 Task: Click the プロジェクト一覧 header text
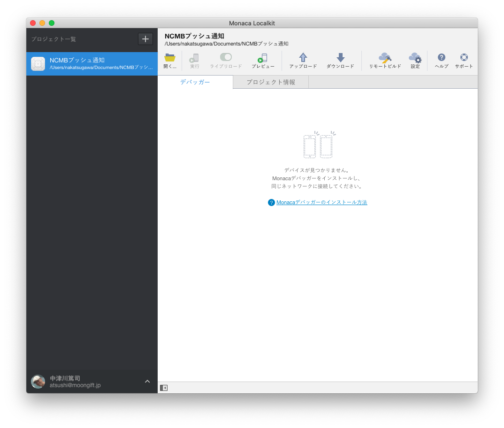point(53,39)
